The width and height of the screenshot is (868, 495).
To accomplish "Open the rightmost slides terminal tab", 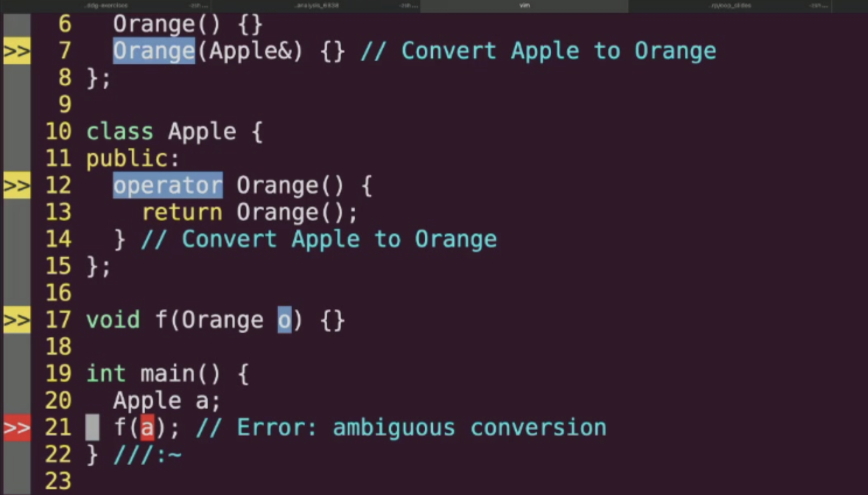I will (x=731, y=6).
